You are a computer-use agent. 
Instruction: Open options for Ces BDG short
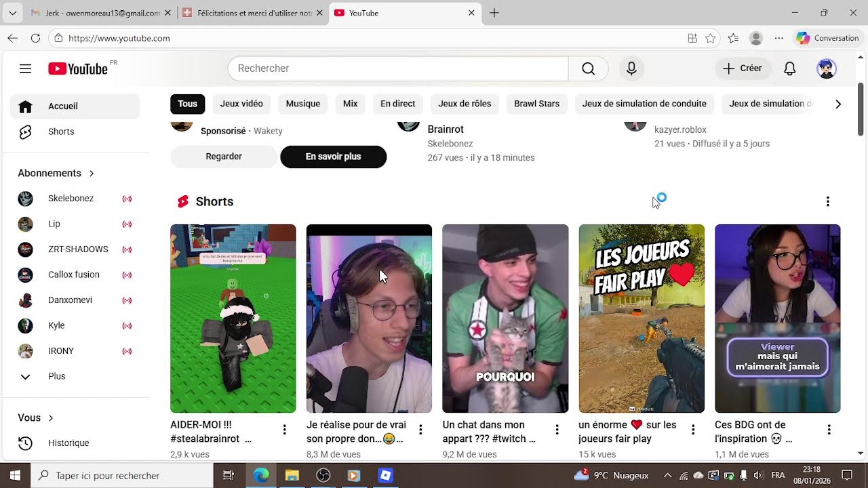829,430
